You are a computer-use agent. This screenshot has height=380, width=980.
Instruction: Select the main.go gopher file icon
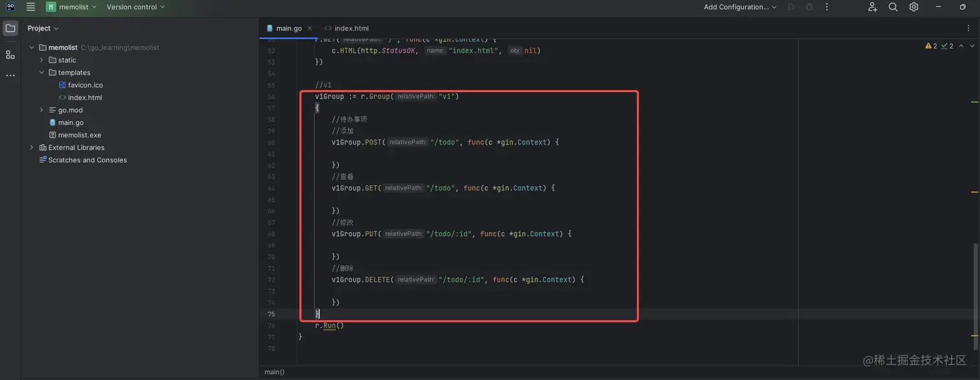click(52, 123)
